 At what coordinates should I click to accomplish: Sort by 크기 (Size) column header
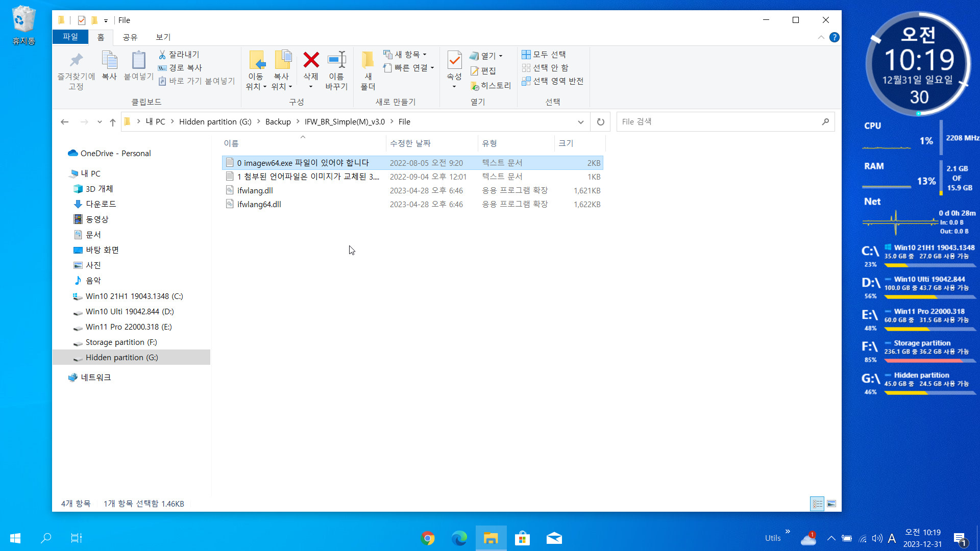coord(579,143)
